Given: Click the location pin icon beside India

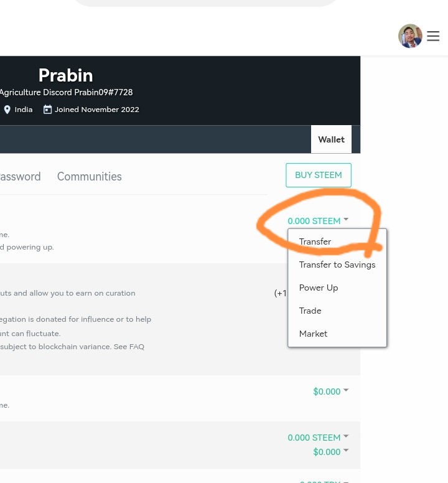Looking at the screenshot, I should [7, 110].
